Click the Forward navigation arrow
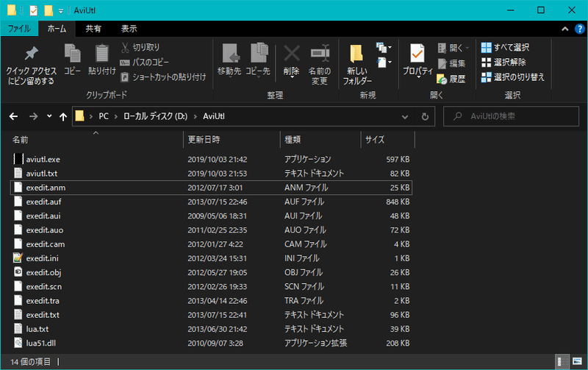The image size is (588, 370). click(x=33, y=117)
